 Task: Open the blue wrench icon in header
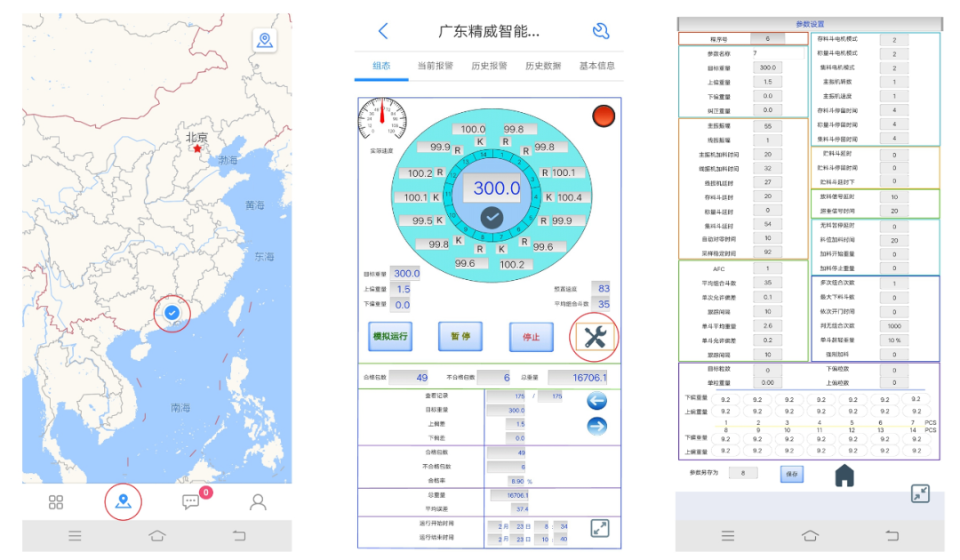pos(601,31)
